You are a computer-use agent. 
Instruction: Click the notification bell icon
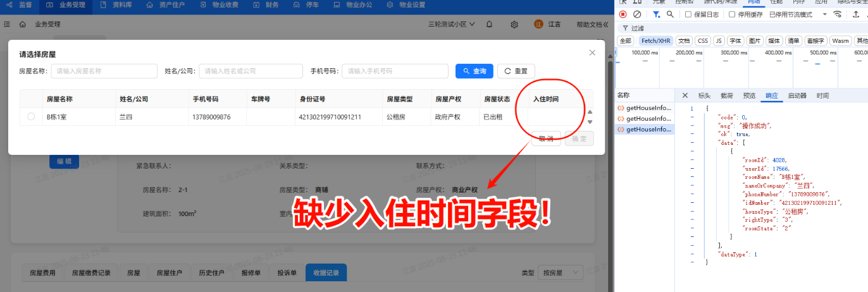coord(490,25)
